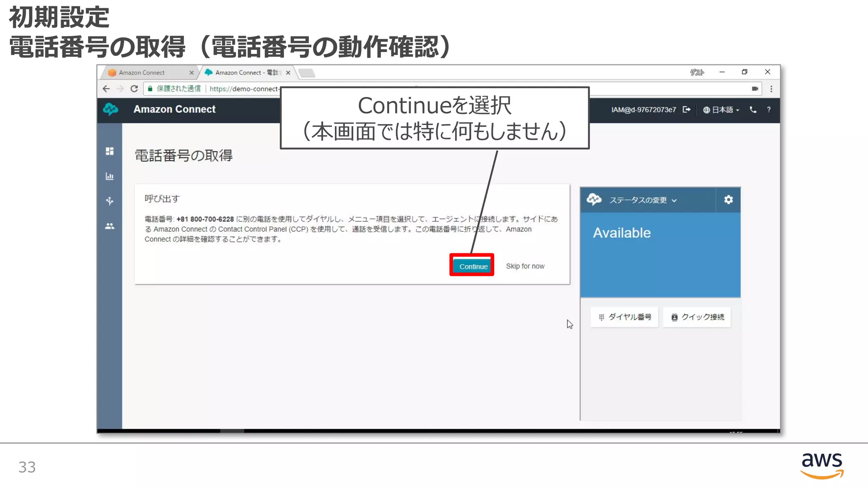Image resolution: width=868 pixels, height=488 pixels.
Task: Click the secure lock icon in address bar
Action: click(150, 89)
